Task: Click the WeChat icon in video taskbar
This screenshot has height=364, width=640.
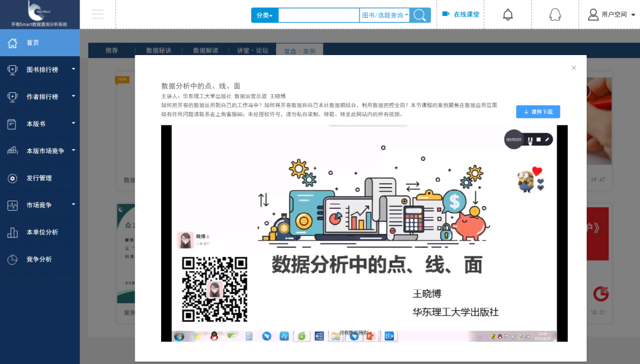Action: [232, 336]
